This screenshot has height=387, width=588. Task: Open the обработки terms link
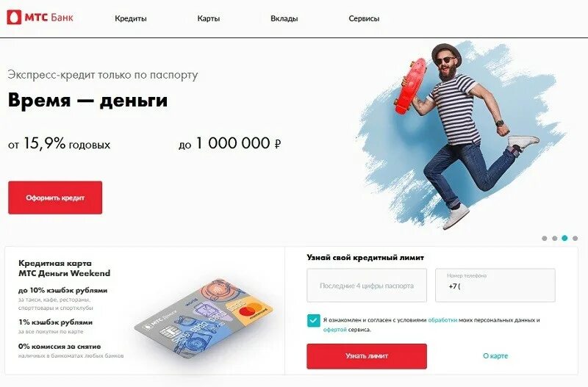point(442,320)
